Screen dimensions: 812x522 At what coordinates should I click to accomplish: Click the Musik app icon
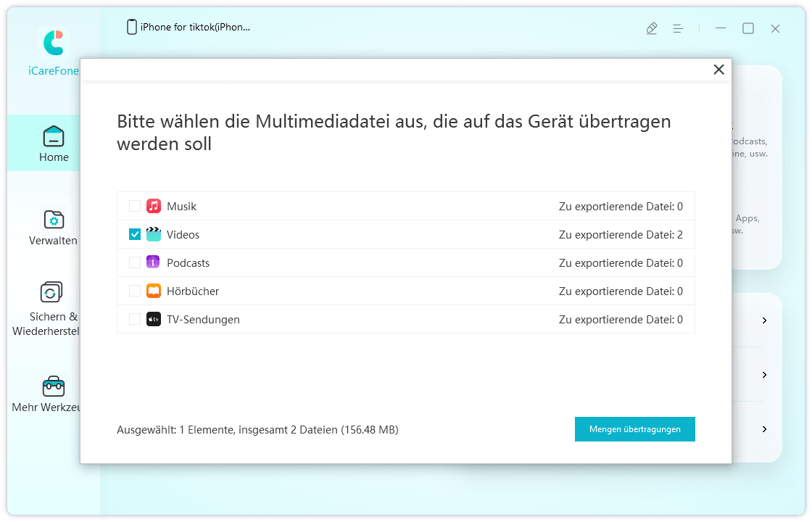tap(153, 206)
